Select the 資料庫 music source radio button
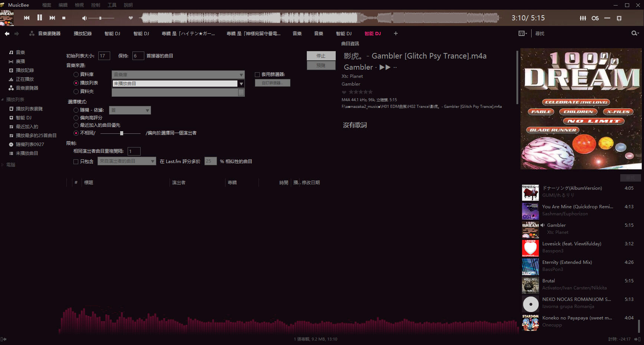This screenshot has width=644, height=345. pyautogui.click(x=76, y=74)
